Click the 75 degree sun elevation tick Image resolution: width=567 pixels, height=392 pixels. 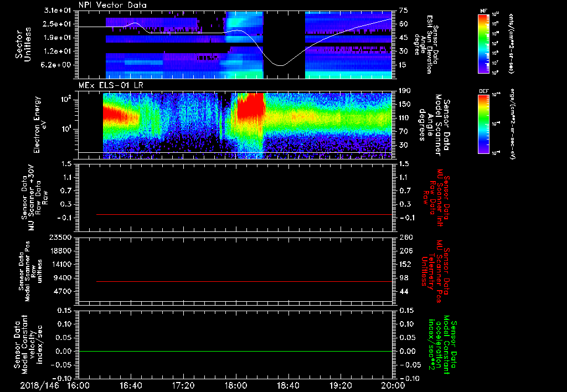coord(403,11)
